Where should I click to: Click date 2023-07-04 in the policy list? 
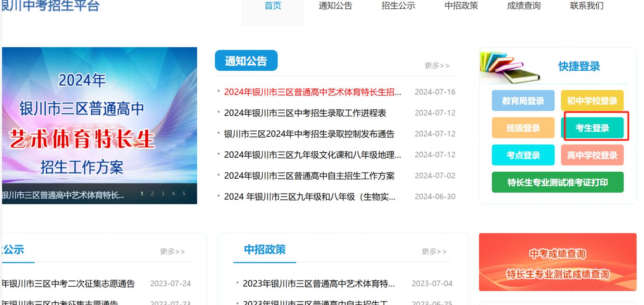[432, 284]
